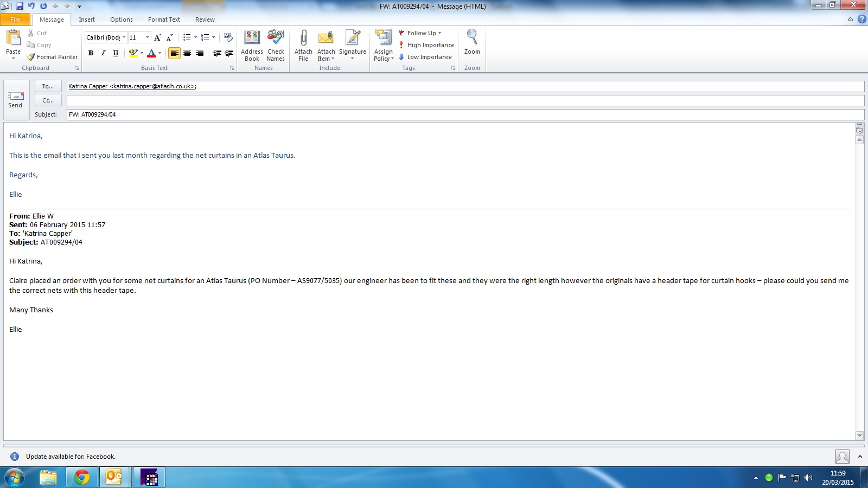Open the Follow Up flag menu
868x488 pixels.
[420, 33]
